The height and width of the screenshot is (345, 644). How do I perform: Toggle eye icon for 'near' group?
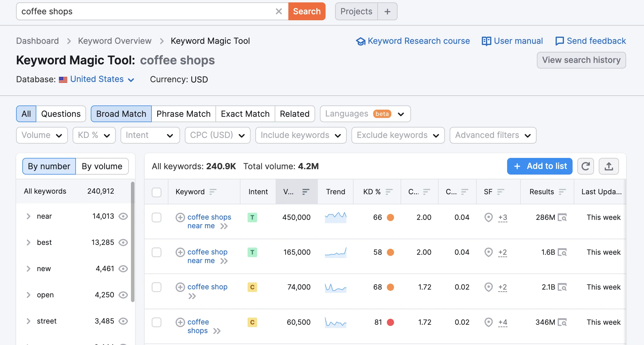(x=123, y=216)
